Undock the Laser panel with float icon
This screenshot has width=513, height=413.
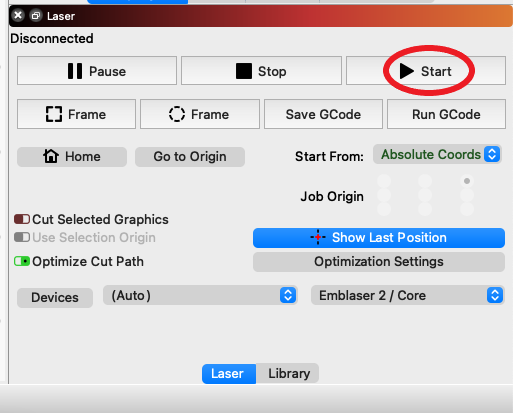click(36, 16)
